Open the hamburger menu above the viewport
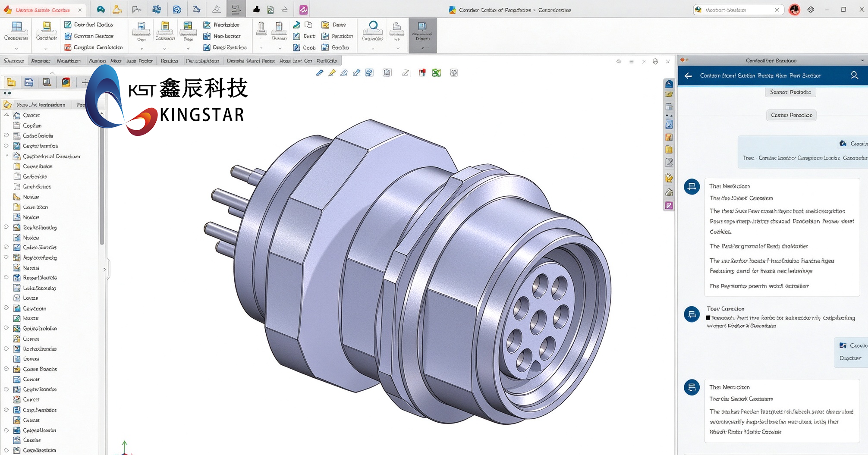 coord(631,62)
